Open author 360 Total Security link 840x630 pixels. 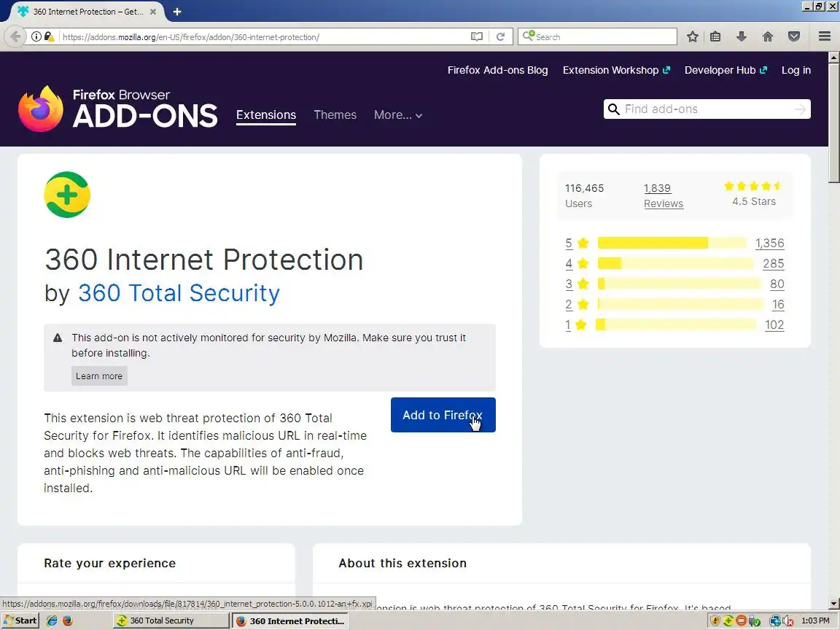(x=179, y=293)
